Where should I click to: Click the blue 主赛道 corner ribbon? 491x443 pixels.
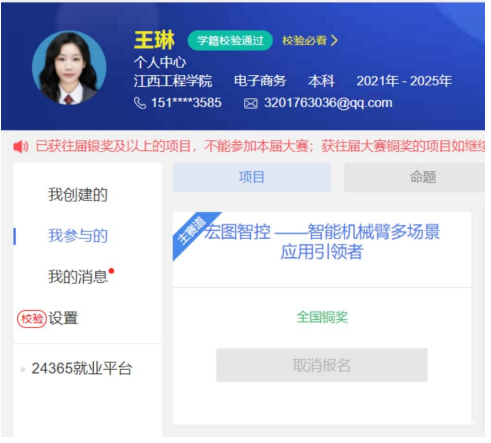click(x=192, y=231)
